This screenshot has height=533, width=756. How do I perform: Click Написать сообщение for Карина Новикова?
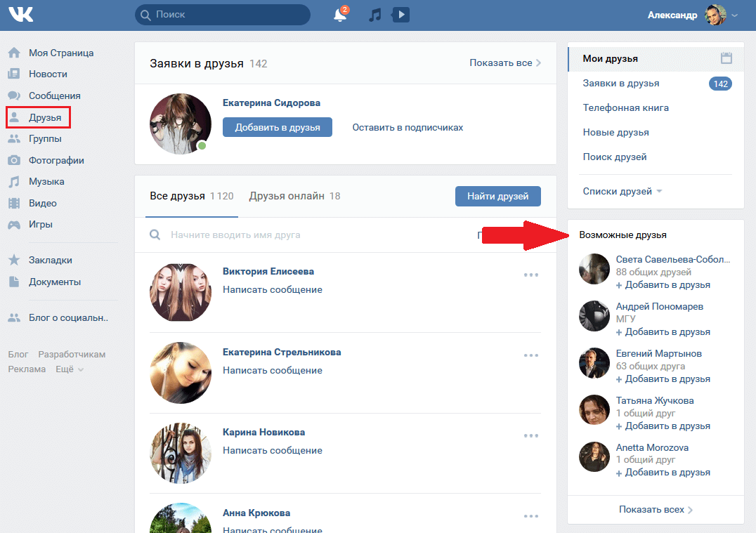point(273,451)
